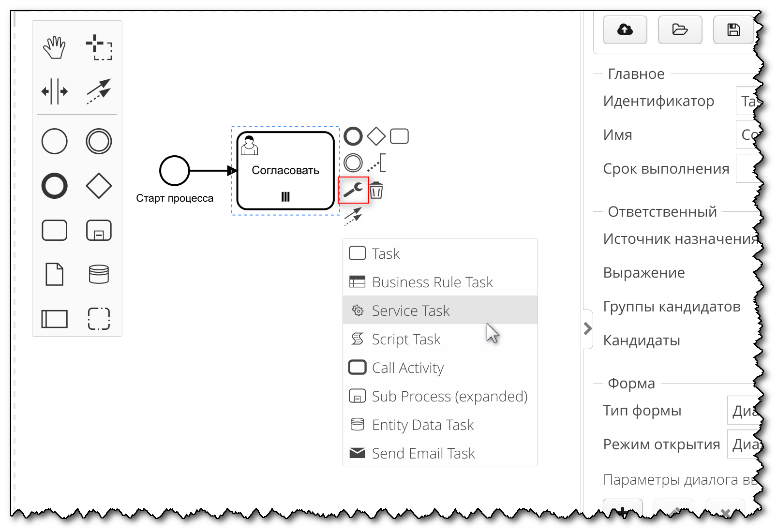Collapse the properties panel with the chevron
The height and width of the screenshot is (532, 777).
pyautogui.click(x=588, y=329)
